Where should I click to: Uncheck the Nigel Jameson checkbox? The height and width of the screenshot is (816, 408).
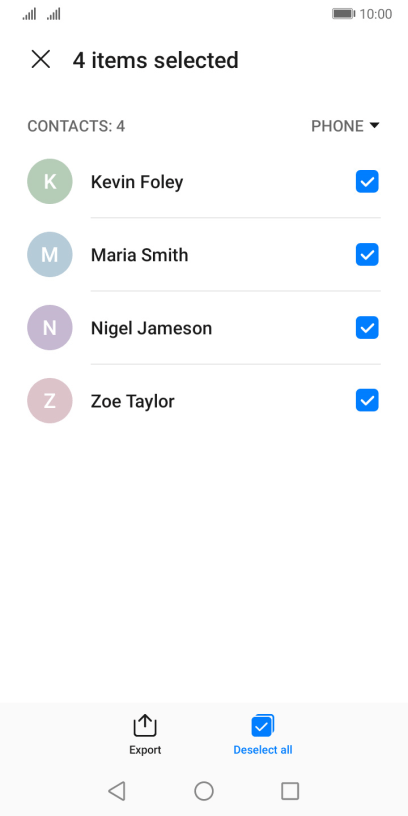pyautogui.click(x=367, y=328)
